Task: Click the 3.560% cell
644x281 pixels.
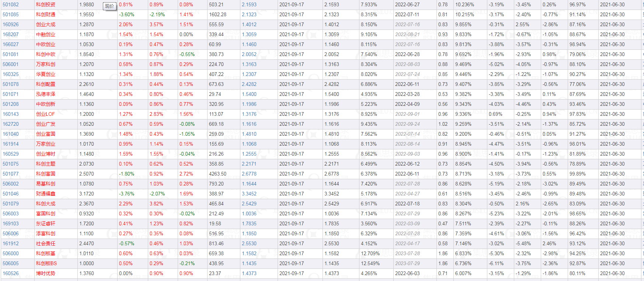Action: tap(369, 223)
